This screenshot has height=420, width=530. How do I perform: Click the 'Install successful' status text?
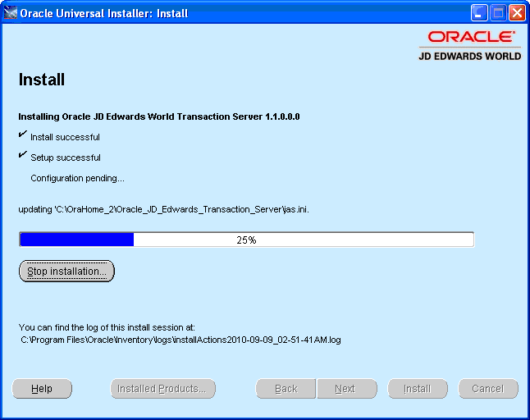pyautogui.click(x=65, y=137)
